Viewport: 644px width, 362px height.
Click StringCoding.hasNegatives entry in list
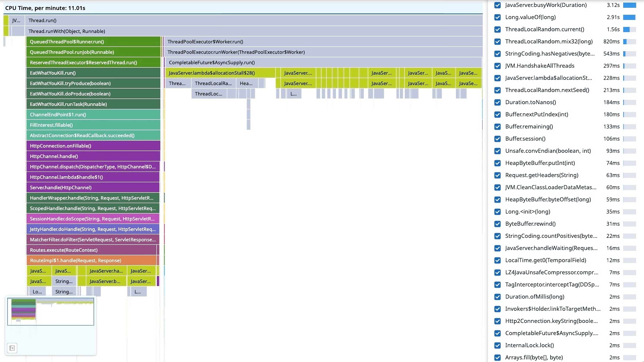coord(550,54)
